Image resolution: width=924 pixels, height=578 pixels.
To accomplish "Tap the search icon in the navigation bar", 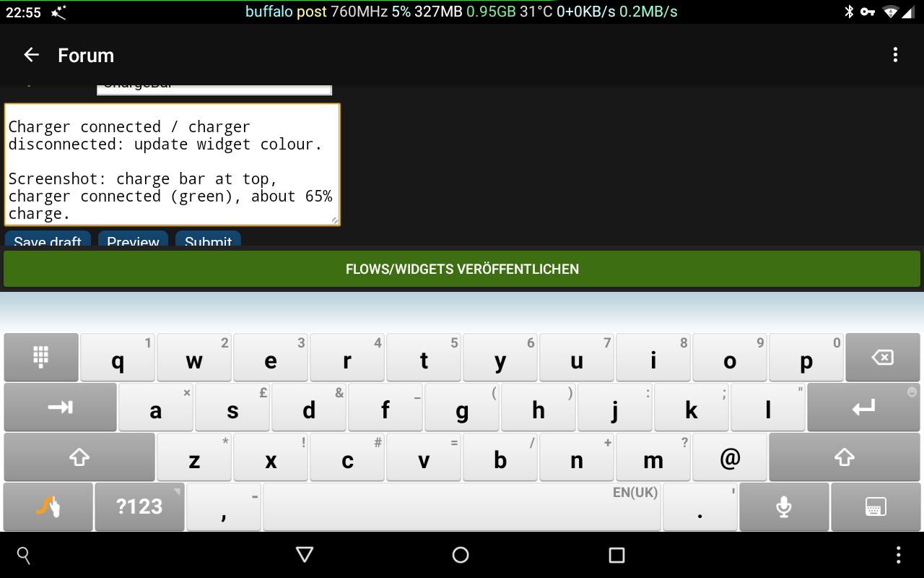I will [23, 556].
